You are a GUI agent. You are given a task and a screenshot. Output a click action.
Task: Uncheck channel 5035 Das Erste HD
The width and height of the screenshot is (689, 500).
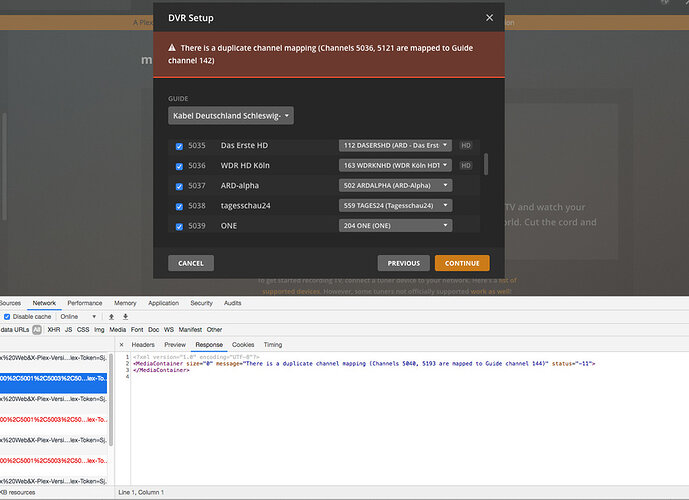(179, 146)
